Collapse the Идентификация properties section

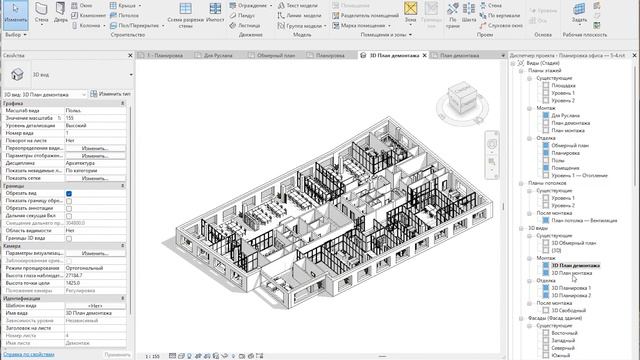pos(122,298)
